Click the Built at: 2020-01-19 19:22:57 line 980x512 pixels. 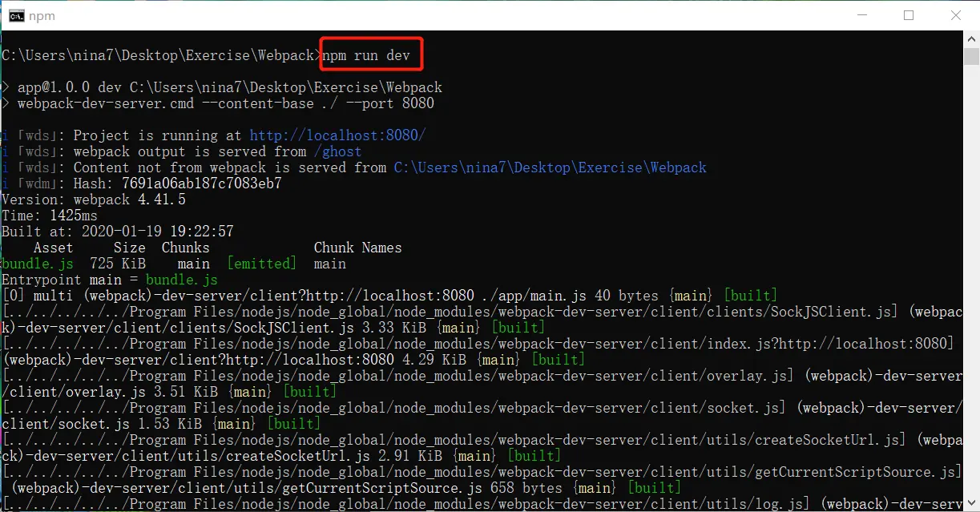pyautogui.click(x=118, y=232)
